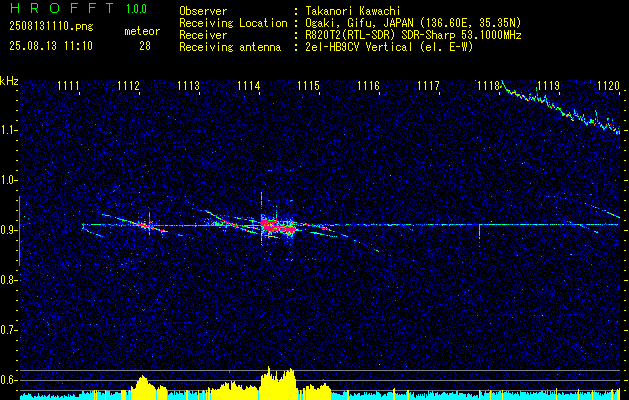Click the 1117 time marker
This screenshot has width=629, height=400.
click(428, 85)
